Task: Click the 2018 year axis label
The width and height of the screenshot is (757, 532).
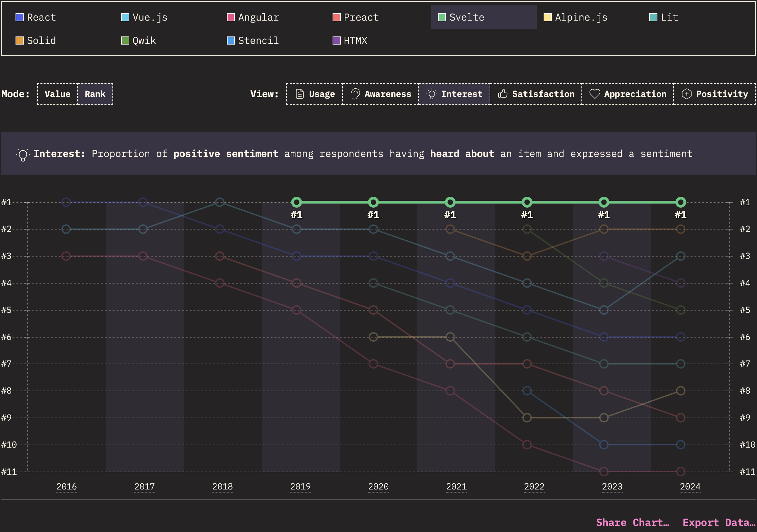Action: point(223,486)
